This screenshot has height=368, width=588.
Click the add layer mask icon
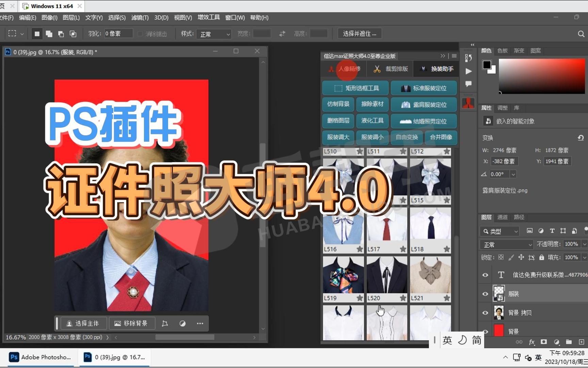click(544, 342)
